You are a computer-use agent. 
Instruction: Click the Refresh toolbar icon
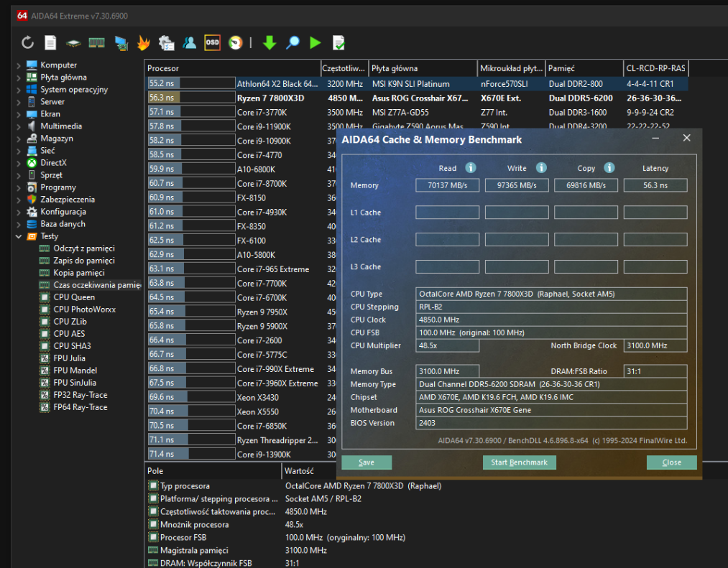click(28, 42)
